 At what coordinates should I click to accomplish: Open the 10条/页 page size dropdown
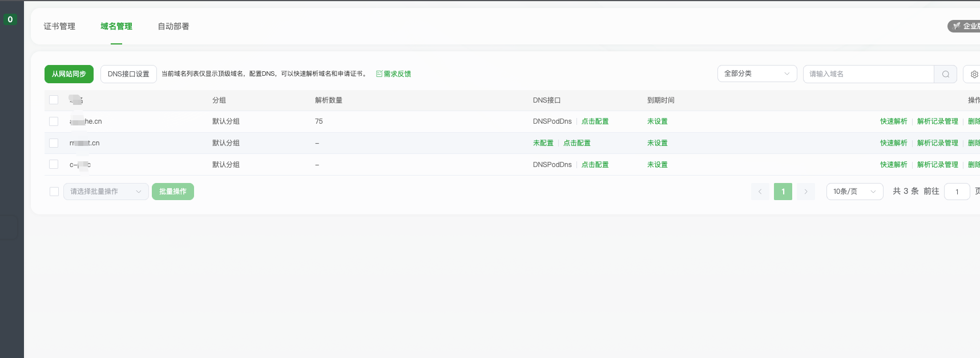(854, 192)
